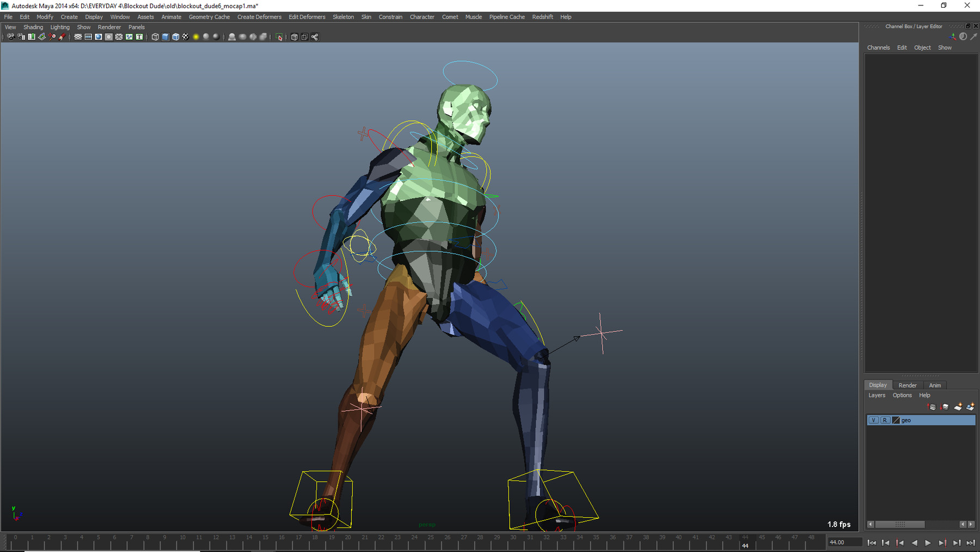Toggle the R renderable flag on geo layer
The height and width of the screenshot is (552, 980).
click(885, 420)
